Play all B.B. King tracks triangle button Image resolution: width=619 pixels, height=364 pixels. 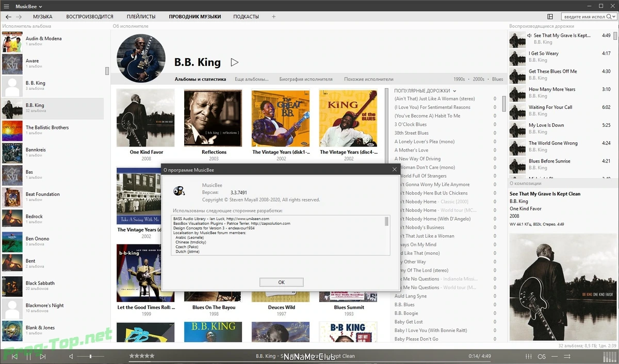235,62
